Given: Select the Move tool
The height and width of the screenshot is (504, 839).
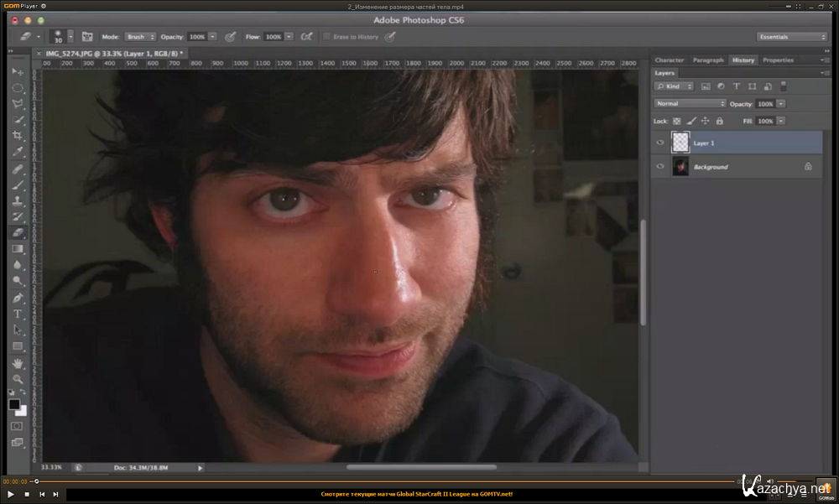Looking at the screenshot, I should coord(17,72).
